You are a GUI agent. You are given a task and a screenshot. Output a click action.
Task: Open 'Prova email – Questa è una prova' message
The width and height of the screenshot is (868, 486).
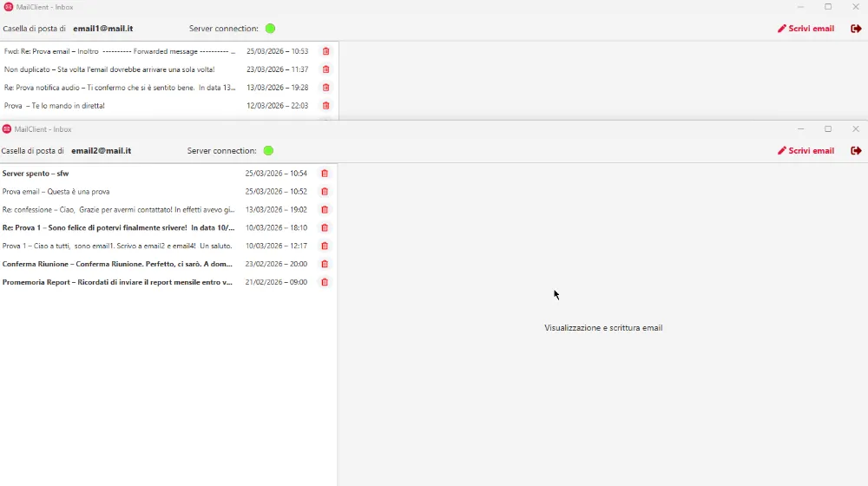click(168, 192)
